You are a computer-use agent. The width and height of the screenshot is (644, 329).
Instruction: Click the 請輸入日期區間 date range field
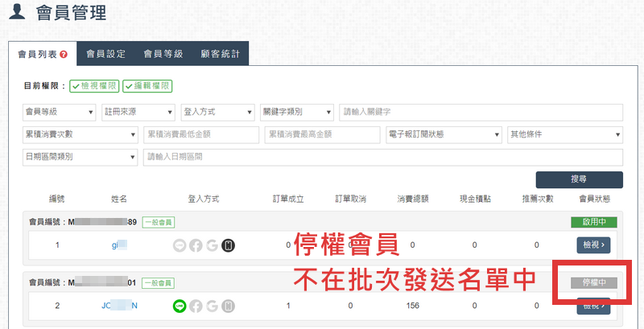[383, 157]
